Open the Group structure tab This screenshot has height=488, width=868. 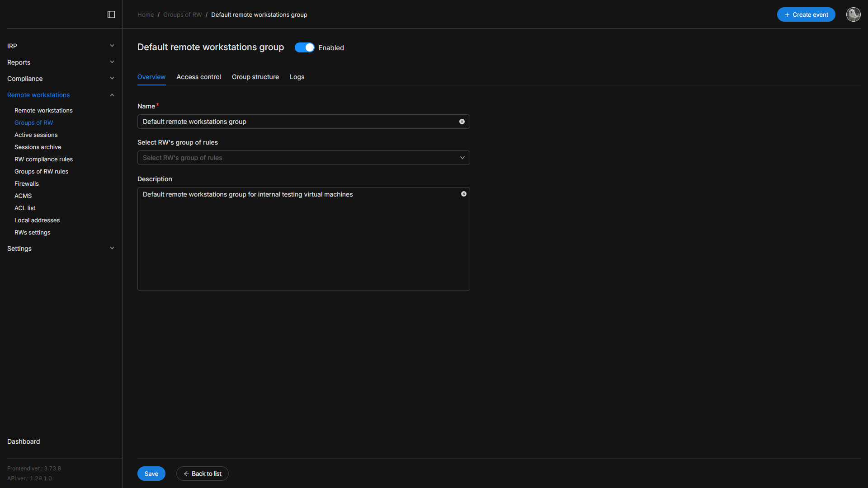click(255, 77)
